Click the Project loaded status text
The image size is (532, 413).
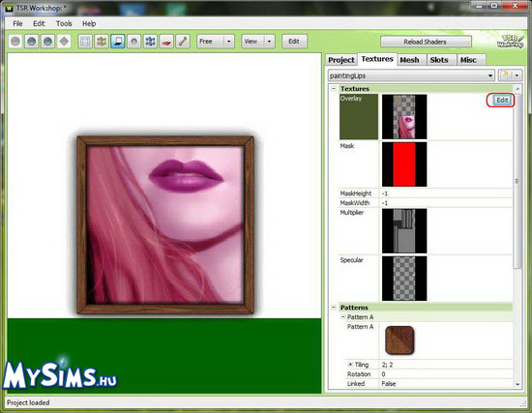28,402
